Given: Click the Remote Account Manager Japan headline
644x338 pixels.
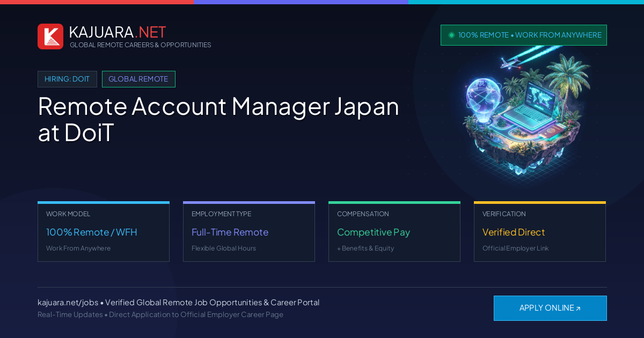Looking at the screenshot, I should 218,119.
